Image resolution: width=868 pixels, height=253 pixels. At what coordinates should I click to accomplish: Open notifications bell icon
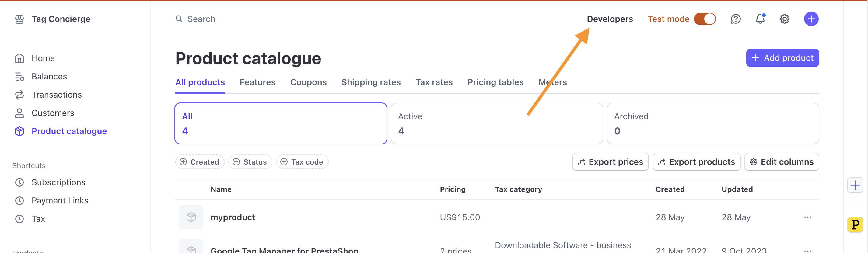[760, 19]
